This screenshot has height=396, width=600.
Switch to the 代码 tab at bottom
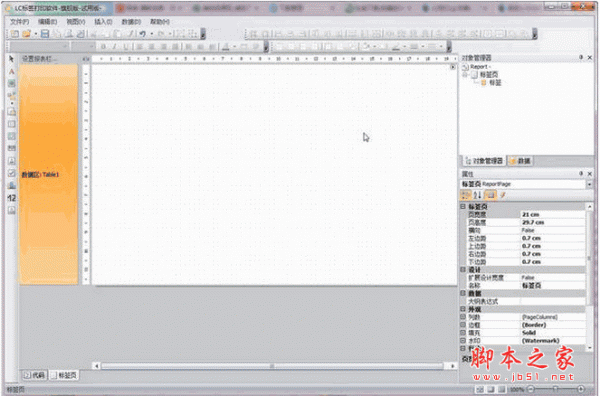click(x=34, y=375)
